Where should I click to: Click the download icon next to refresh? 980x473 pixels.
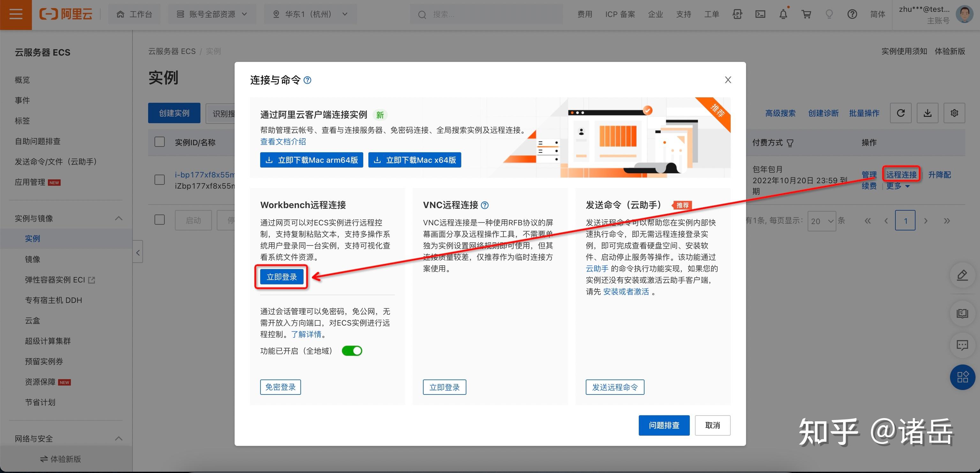pos(928,113)
